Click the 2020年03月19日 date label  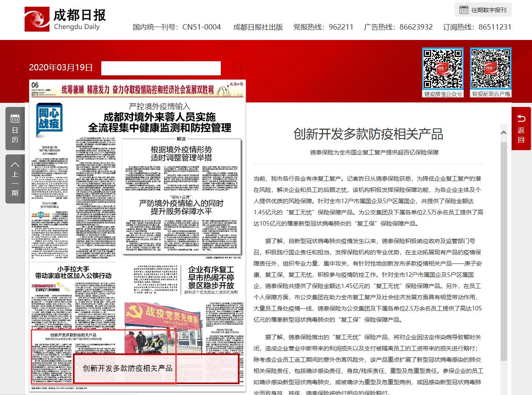(x=61, y=68)
